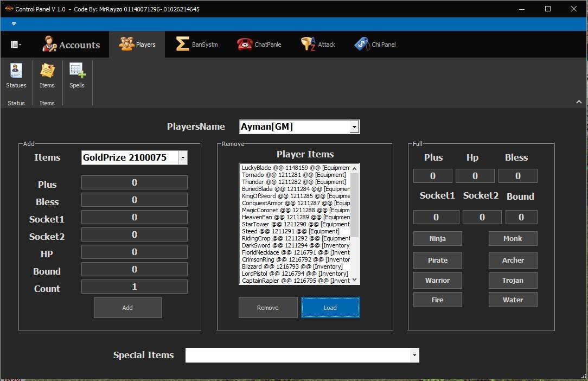588x381 pixels.
Task: Select ConquestArmor item in the list
Action: tap(295, 203)
